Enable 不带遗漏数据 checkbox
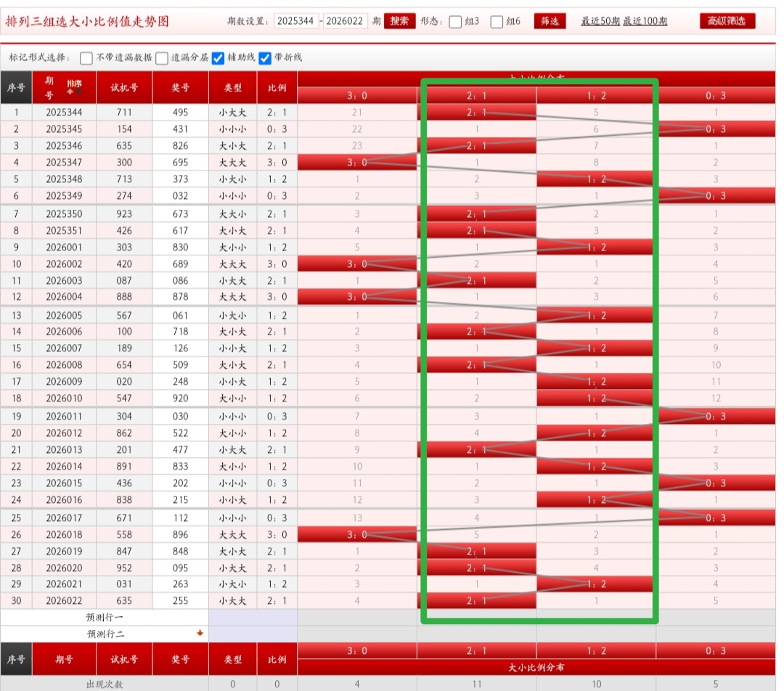Image resolution: width=784 pixels, height=691 pixels. click(x=86, y=58)
